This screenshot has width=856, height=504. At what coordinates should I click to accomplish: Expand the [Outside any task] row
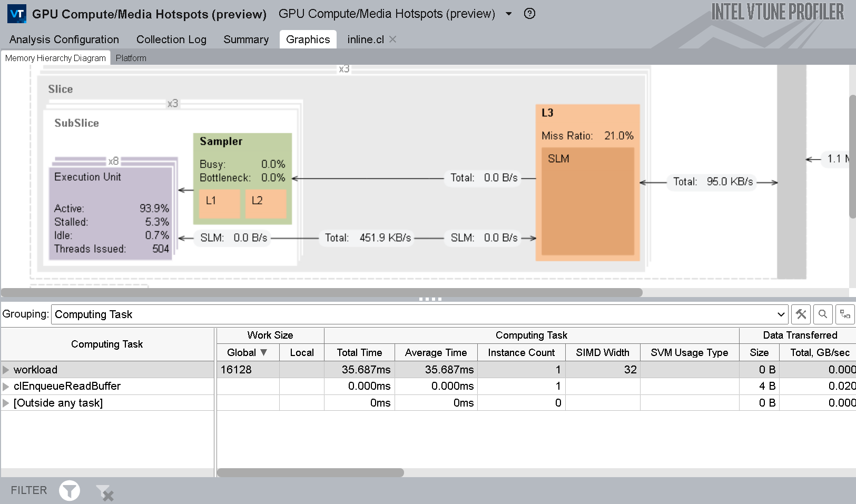pos(6,403)
